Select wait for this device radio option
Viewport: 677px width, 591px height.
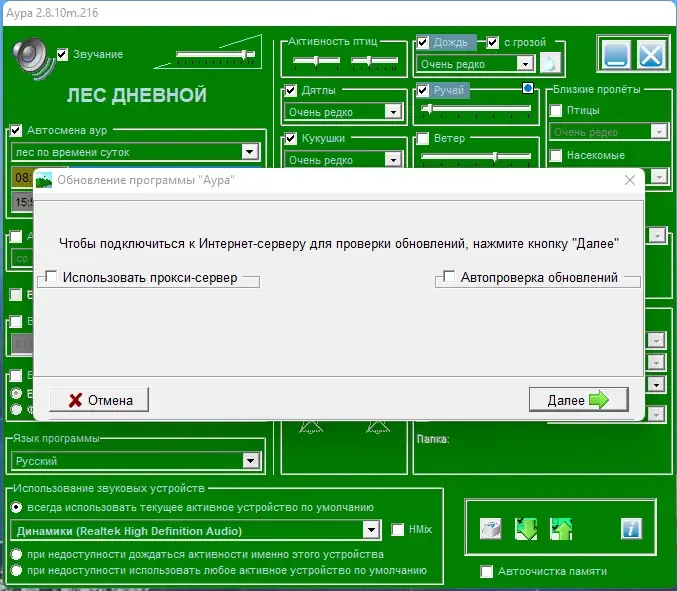click(x=16, y=554)
